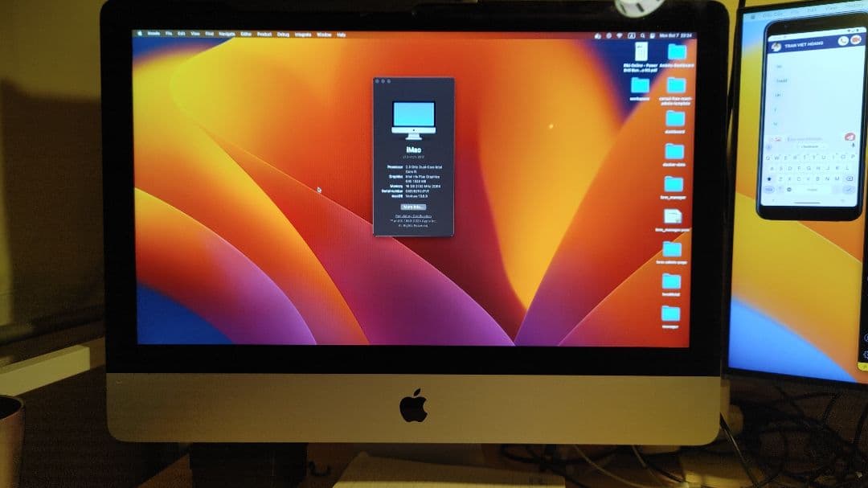Open the localhost folder on the desktop

click(x=672, y=281)
